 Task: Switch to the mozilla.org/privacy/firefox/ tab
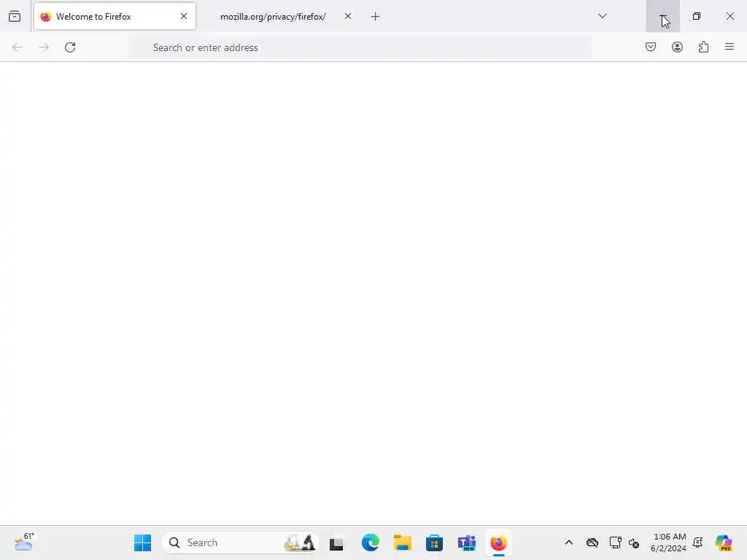pos(273,17)
